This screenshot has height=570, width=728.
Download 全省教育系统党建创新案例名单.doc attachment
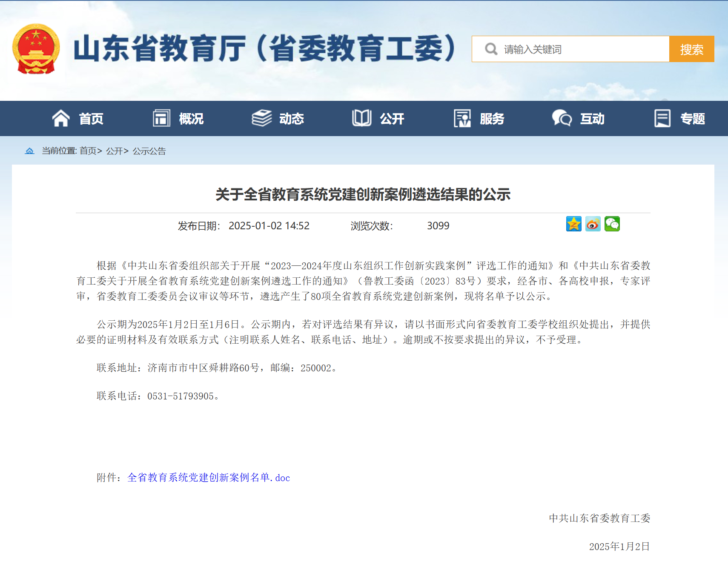(x=209, y=478)
